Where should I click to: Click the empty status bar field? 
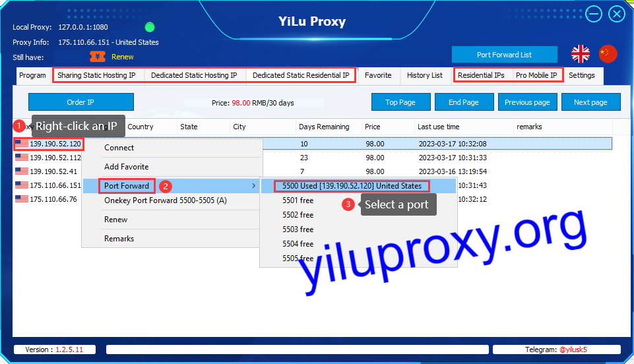(x=297, y=349)
